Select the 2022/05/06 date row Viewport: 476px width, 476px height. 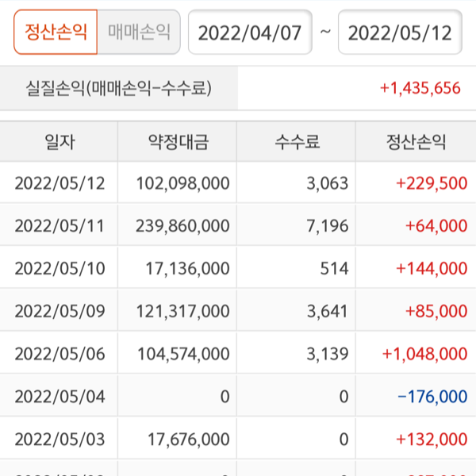[59, 354]
